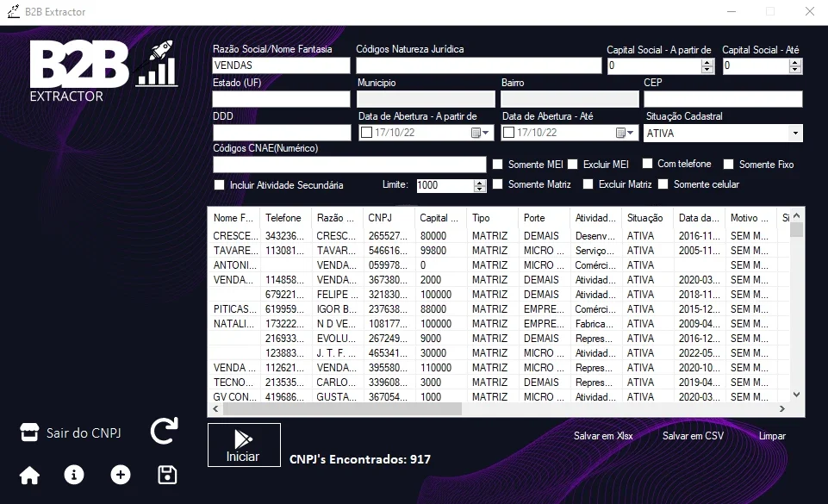Viewport: 828px width, 504px height.
Task: Check the Com telefone option
Action: tap(647, 164)
